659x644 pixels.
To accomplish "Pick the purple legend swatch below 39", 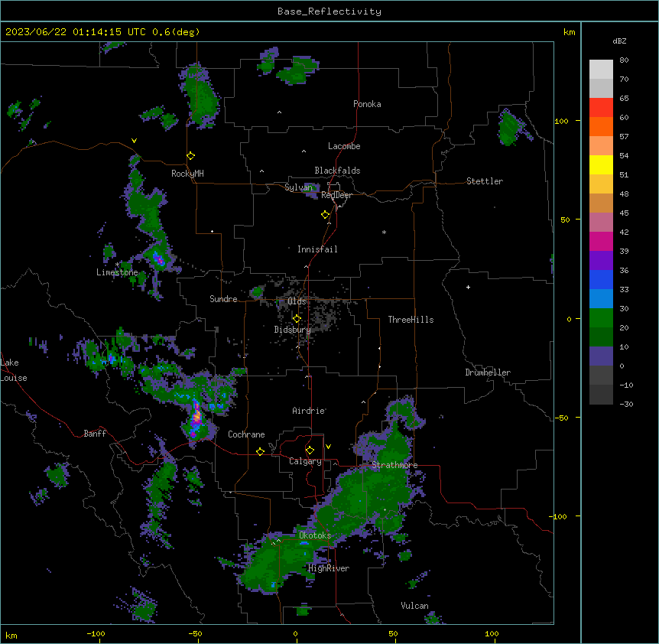I will coord(601,260).
